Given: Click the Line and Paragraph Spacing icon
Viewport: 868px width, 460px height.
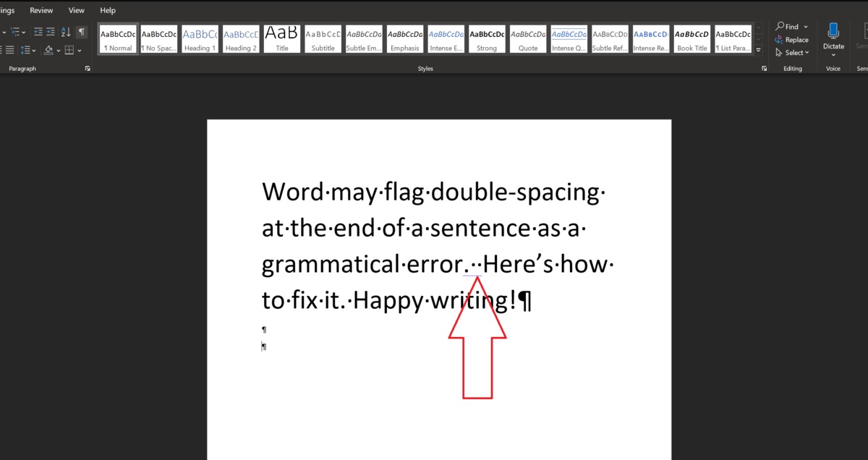Looking at the screenshot, I should (25, 50).
